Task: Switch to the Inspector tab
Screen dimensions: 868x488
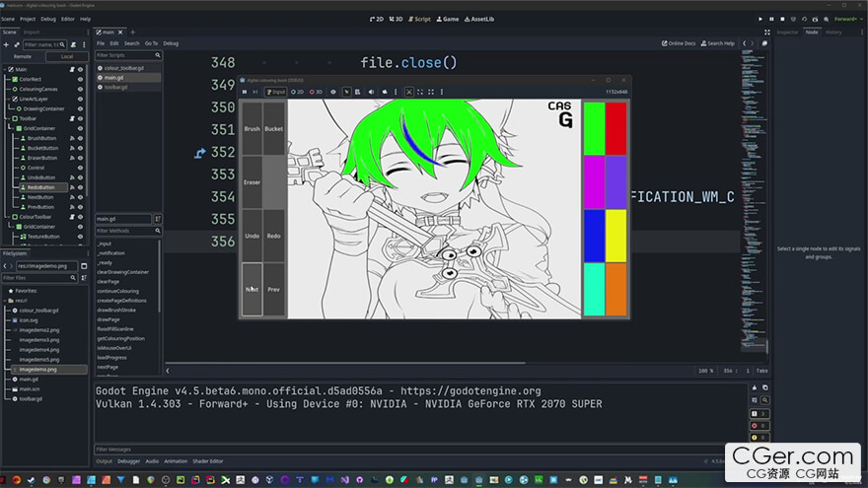Action: (x=787, y=32)
